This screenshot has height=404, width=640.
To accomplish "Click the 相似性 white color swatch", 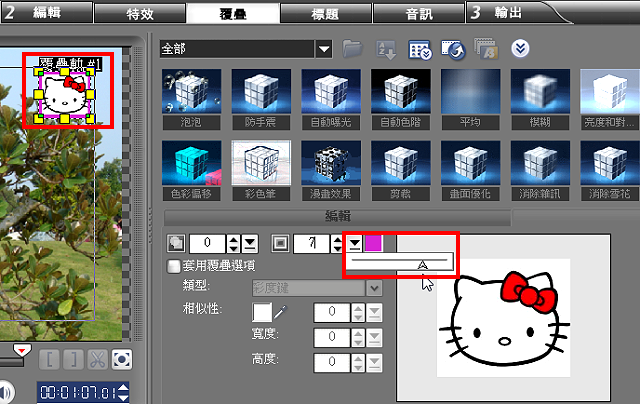I will (262, 313).
